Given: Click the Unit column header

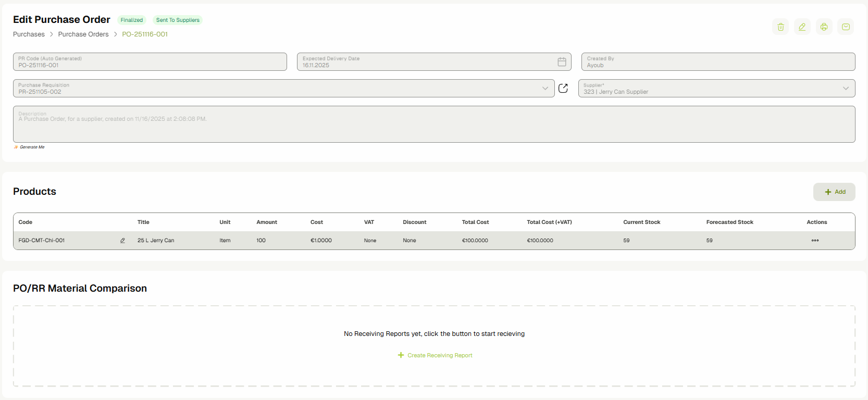Looking at the screenshot, I should click(x=225, y=222).
